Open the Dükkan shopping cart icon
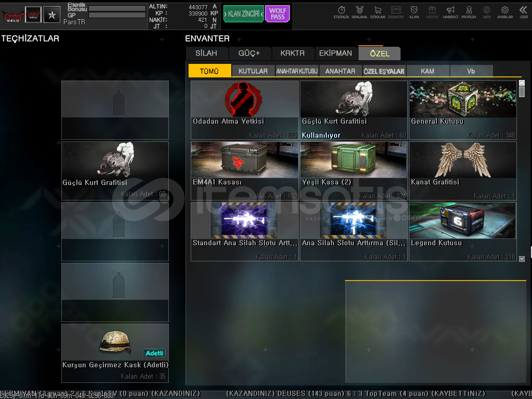 click(x=378, y=12)
